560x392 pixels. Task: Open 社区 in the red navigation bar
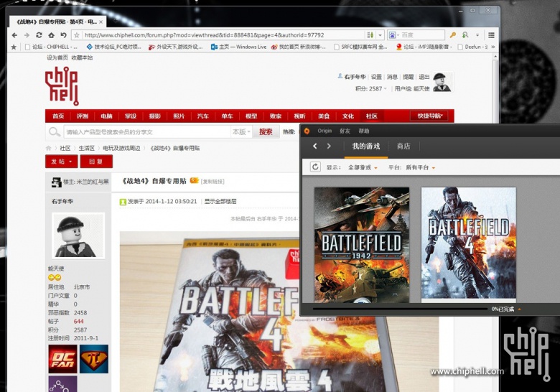[x=371, y=116]
